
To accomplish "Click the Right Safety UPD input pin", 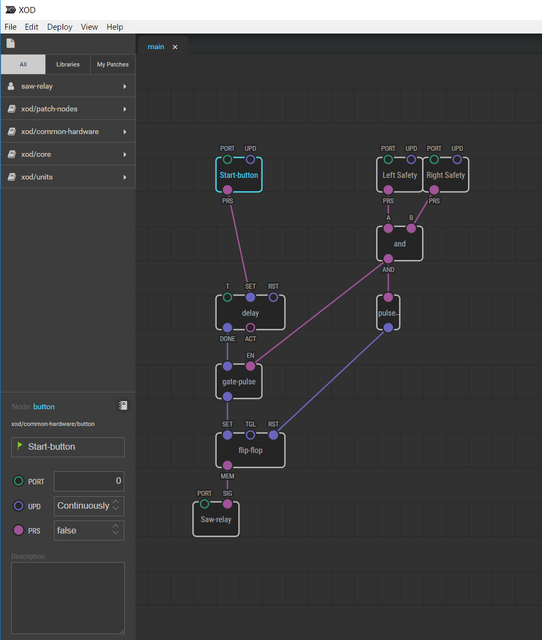I will (457, 160).
